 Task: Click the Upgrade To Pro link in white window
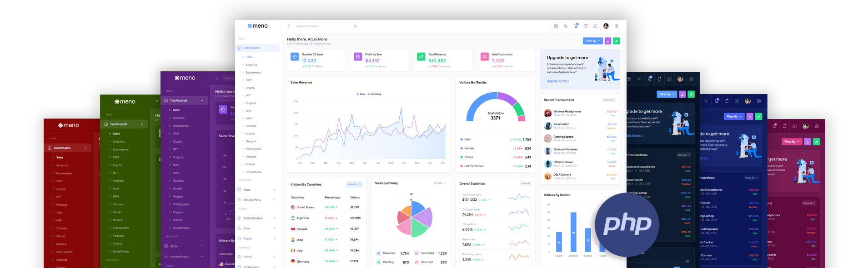coord(558,81)
